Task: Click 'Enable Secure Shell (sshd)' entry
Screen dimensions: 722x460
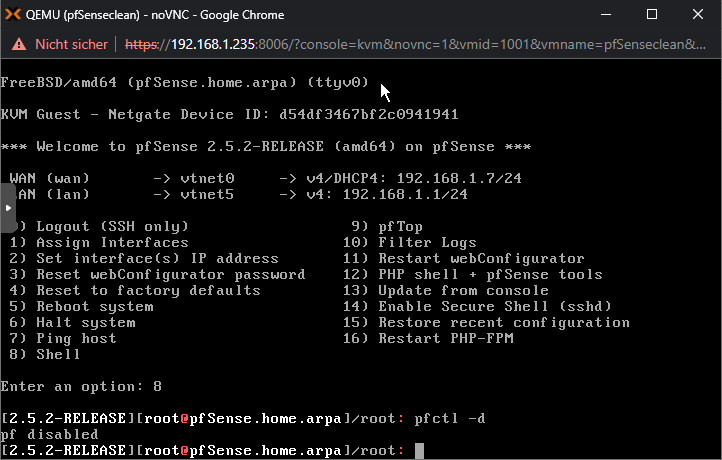Action: pos(477,306)
